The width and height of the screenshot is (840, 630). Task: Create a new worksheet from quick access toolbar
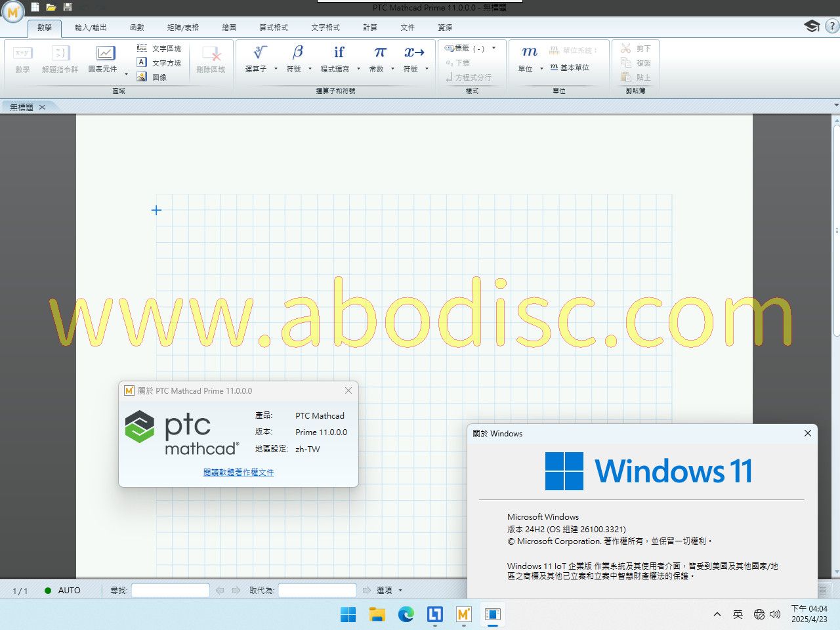[35, 7]
